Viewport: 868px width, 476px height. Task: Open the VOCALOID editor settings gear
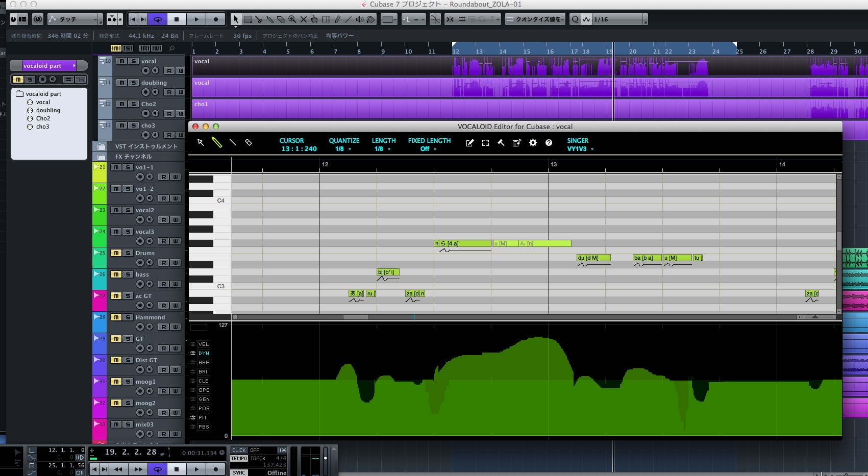coord(533,143)
